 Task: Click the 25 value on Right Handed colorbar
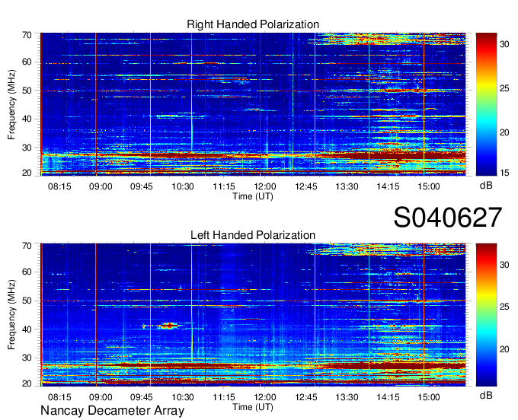tap(504, 88)
